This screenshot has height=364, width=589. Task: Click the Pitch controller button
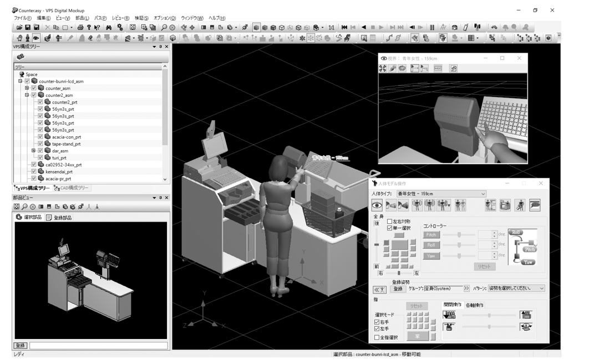click(x=431, y=235)
